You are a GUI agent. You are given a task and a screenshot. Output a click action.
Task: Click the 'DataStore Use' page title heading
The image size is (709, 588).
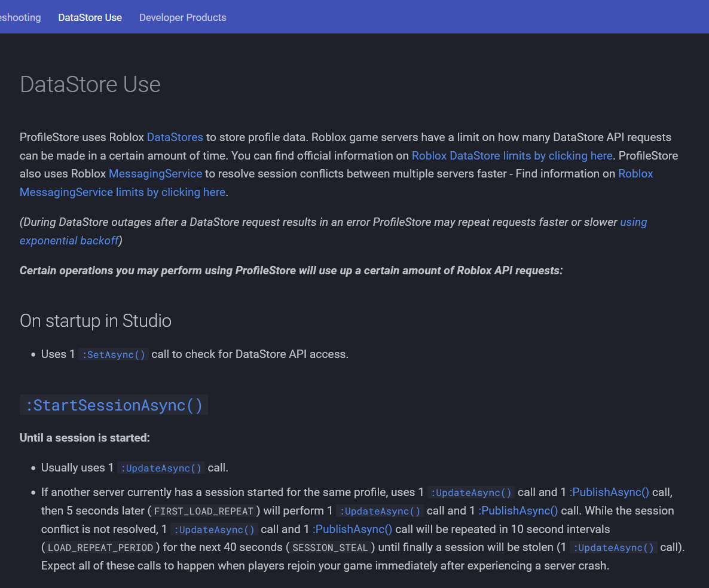[x=90, y=84]
